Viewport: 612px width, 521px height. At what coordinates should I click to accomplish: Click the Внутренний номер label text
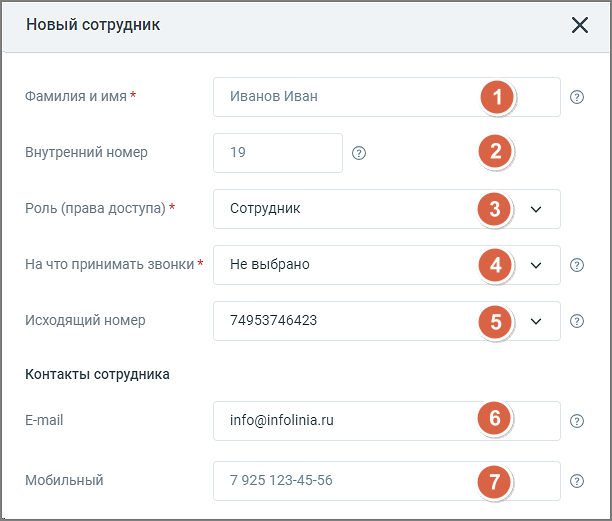tap(86, 152)
